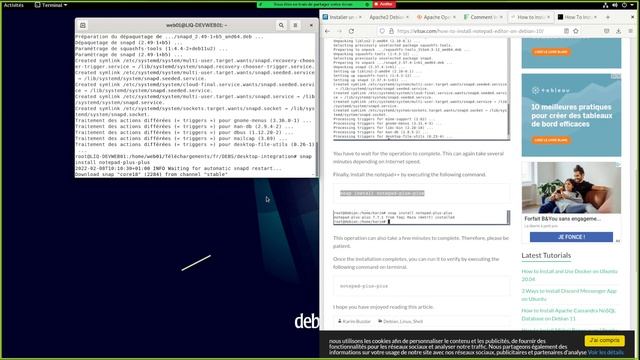Switch to the 'Comment' browser tab
Viewport: 640px width, 360px height.
482,17
